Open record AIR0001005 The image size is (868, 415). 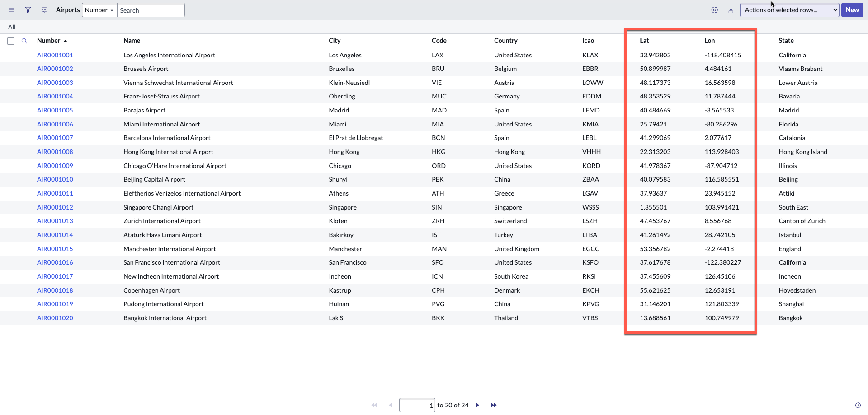[x=55, y=110]
